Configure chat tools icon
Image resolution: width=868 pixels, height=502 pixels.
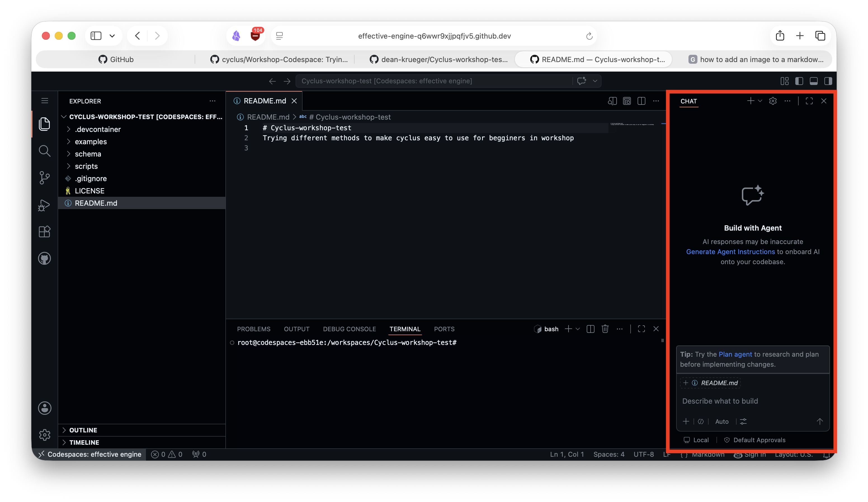[743, 422]
